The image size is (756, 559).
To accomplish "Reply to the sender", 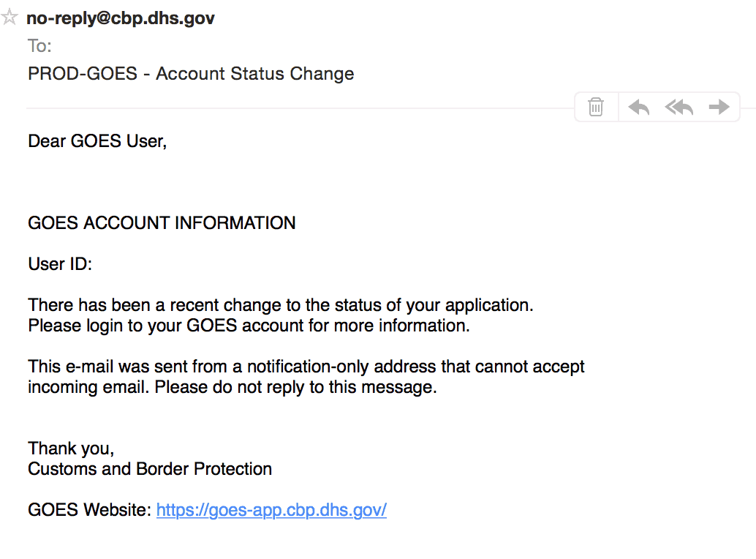I will [x=639, y=107].
